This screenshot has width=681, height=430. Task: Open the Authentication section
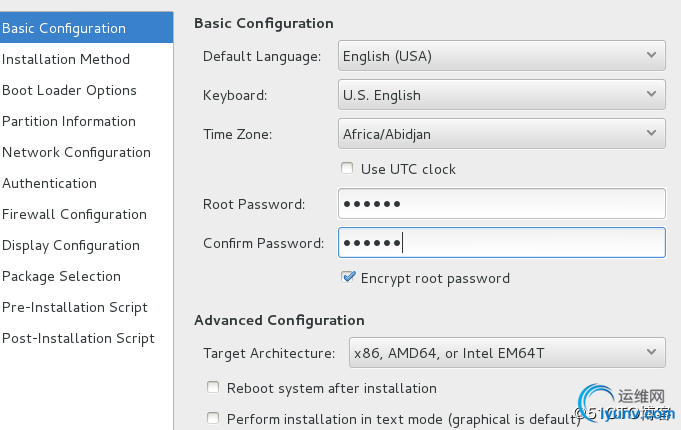[86, 183]
